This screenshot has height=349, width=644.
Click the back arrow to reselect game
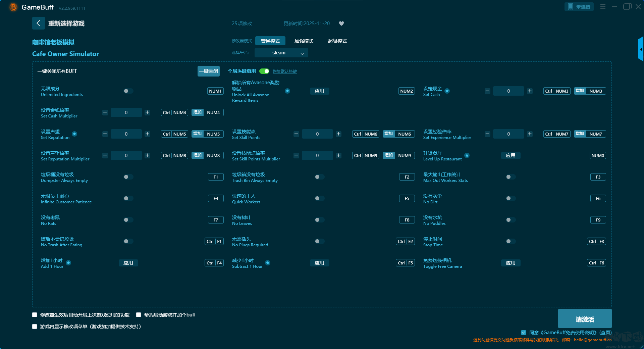[38, 23]
